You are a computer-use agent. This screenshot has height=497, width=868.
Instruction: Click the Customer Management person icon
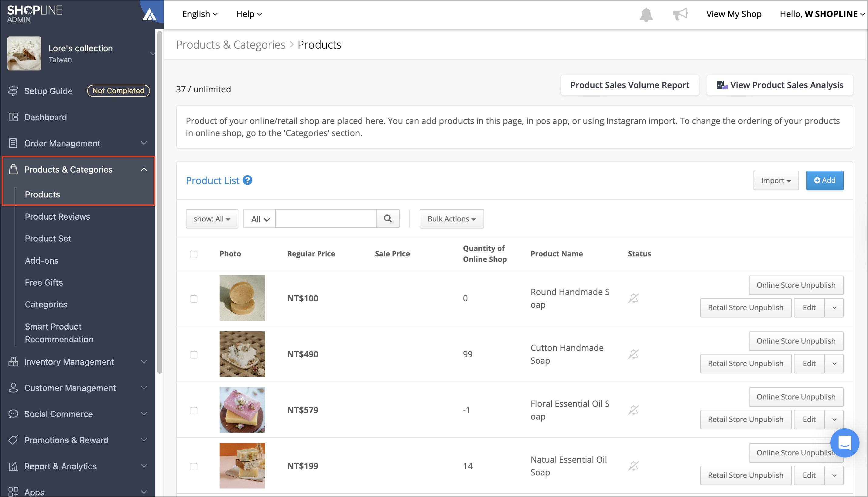[x=13, y=387]
